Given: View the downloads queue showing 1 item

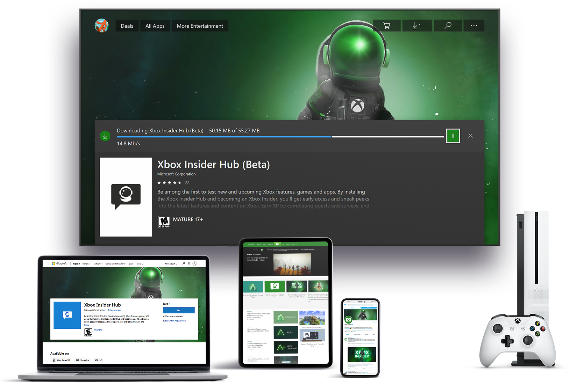Looking at the screenshot, I should point(417,26).
